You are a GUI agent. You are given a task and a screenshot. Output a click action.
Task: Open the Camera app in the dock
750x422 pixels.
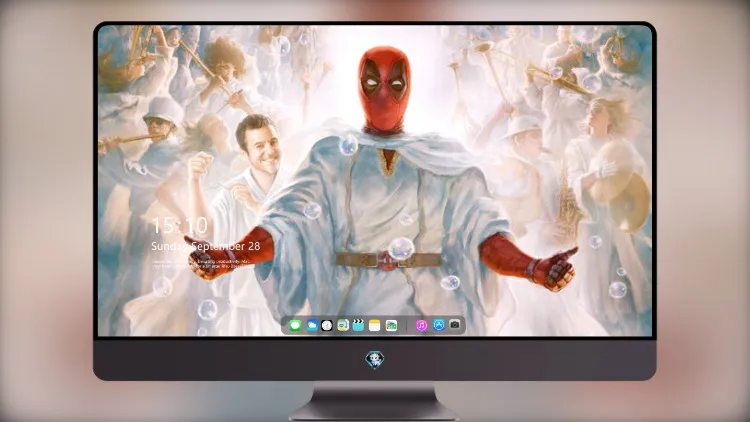(454, 325)
